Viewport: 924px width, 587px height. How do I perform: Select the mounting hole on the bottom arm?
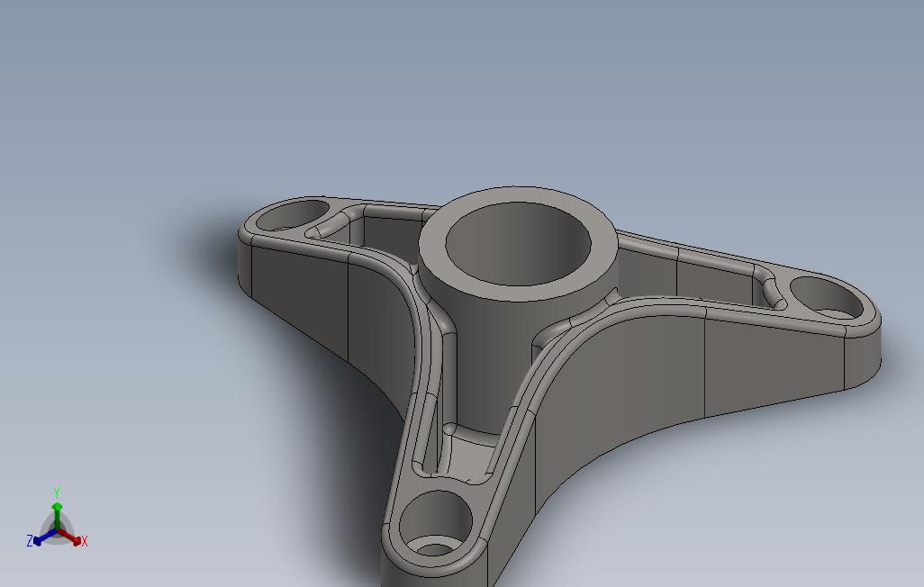435,524
